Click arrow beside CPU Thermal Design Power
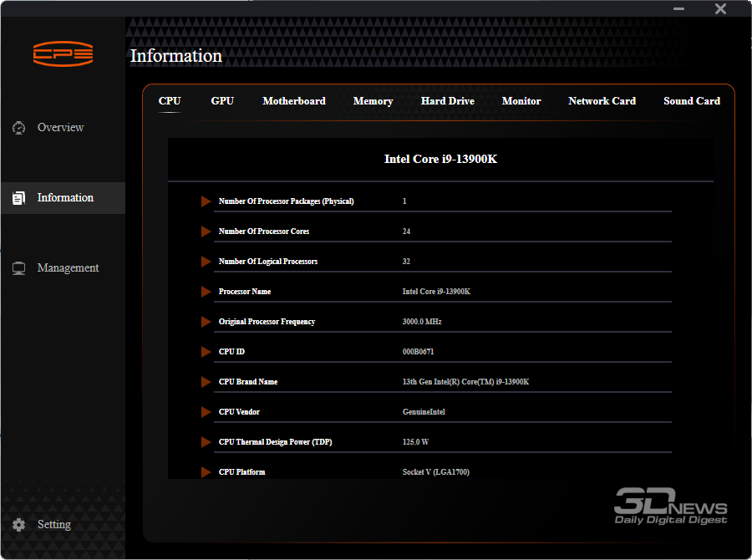 (x=206, y=442)
